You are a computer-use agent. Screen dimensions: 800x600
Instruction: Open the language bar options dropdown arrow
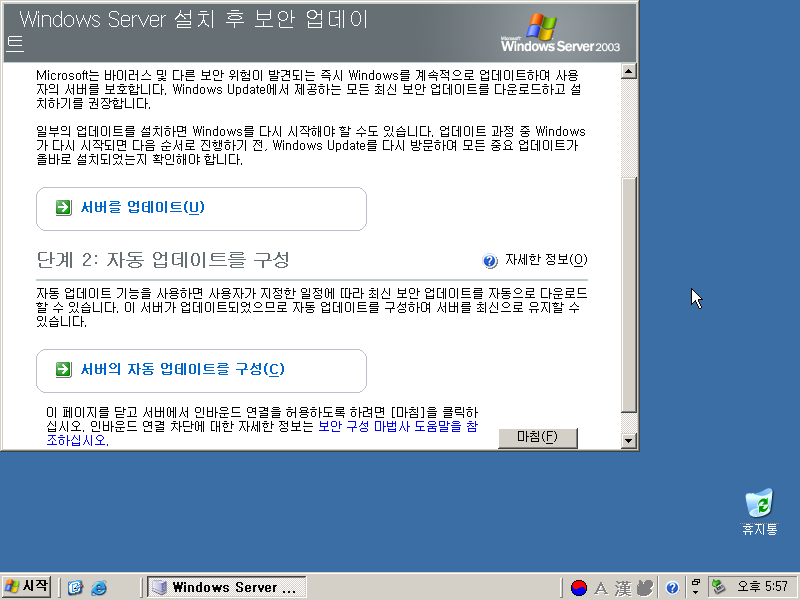pyautogui.click(x=695, y=593)
